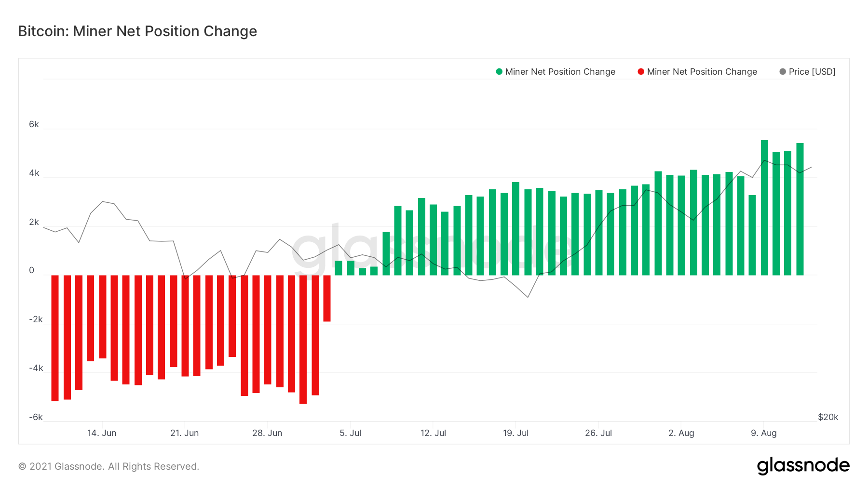Click the glassnode logo at bottom right
The image size is (868, 488).
pos(803,466)
